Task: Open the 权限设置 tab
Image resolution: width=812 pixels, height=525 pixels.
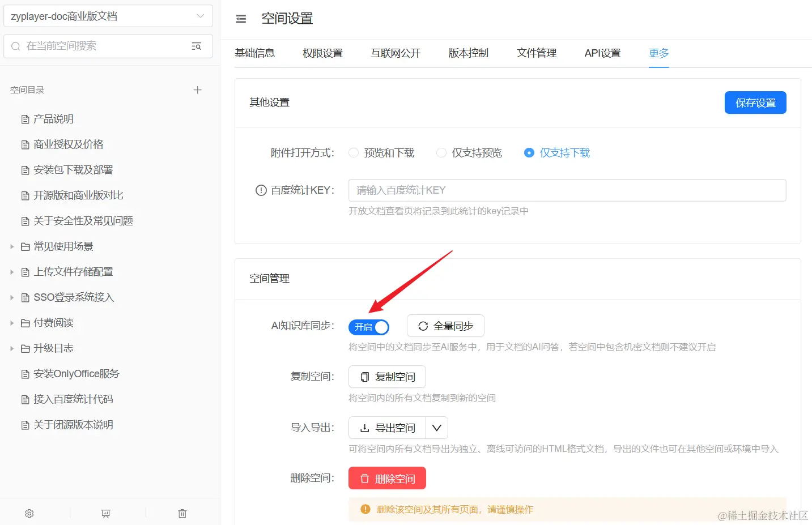Action: pos(323,53)
